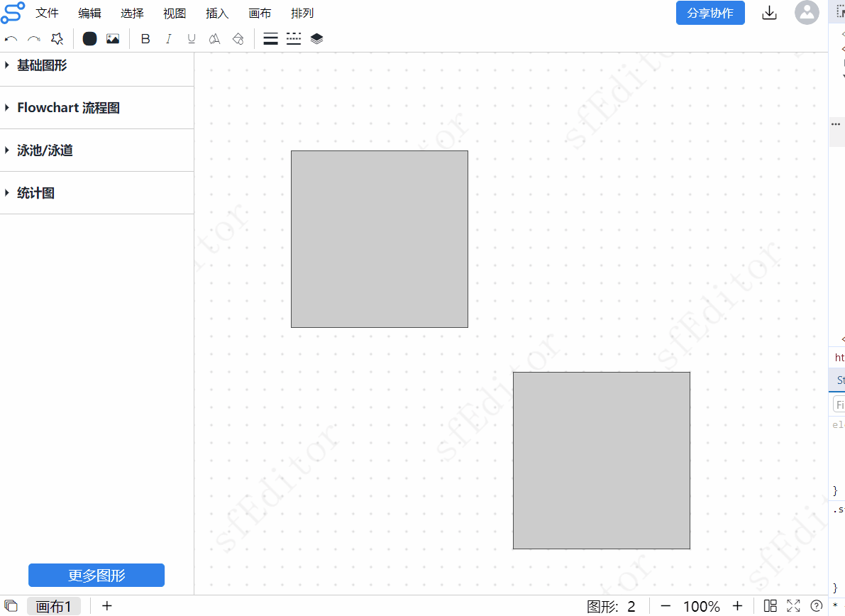
Task: Click the 100% zoom level
Action: tap(702, 607)
